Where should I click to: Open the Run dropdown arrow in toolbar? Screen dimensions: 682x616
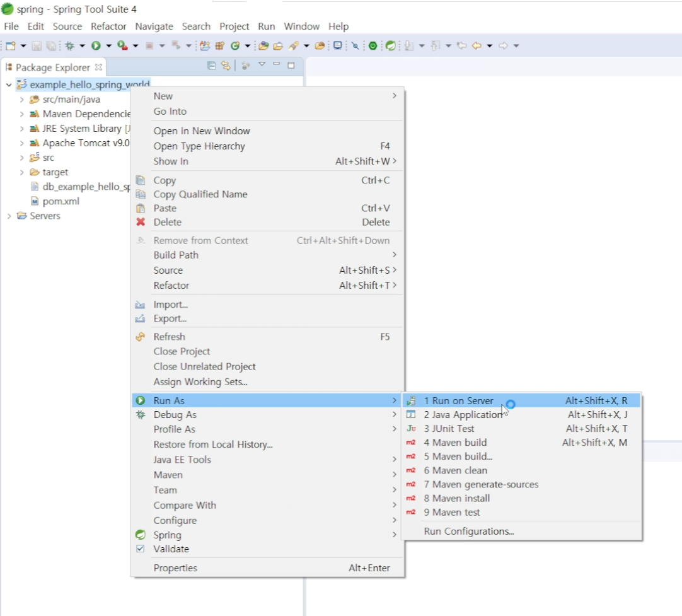coord(109,45)
